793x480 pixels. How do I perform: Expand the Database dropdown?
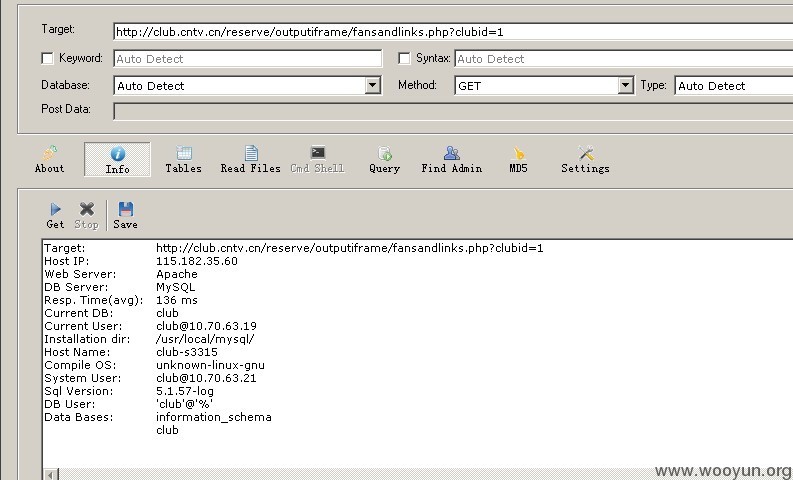point(373,85)
